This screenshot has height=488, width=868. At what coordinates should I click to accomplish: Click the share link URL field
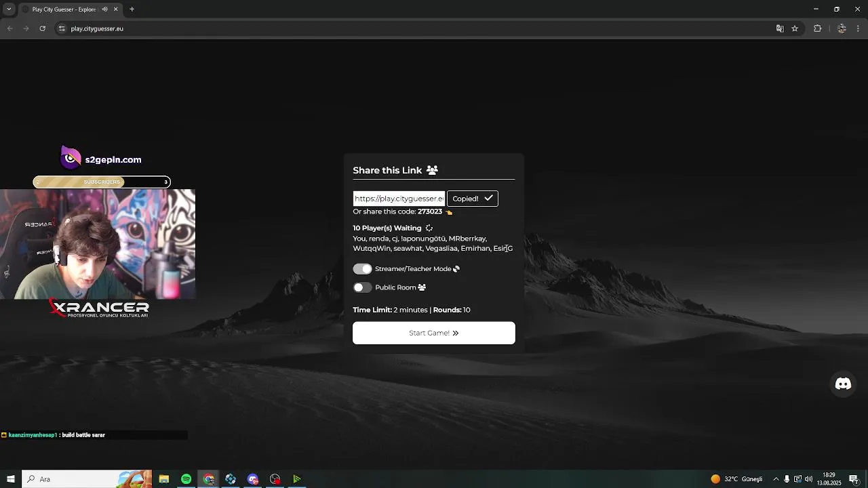[399, 199]
